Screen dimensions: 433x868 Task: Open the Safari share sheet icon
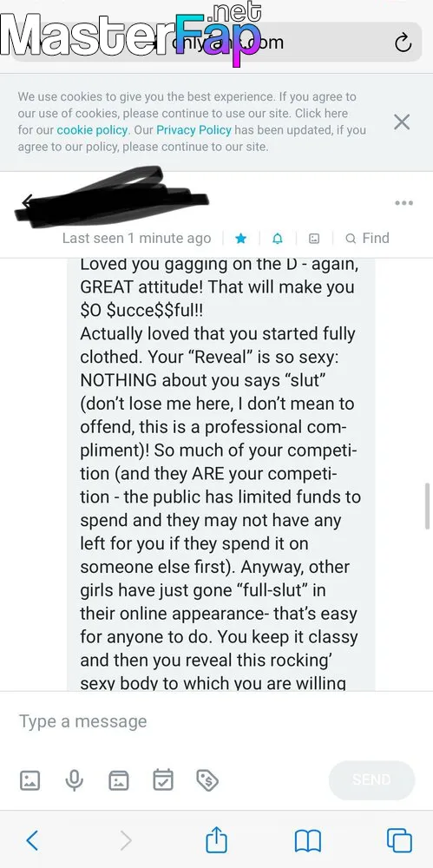pos(217,839)
